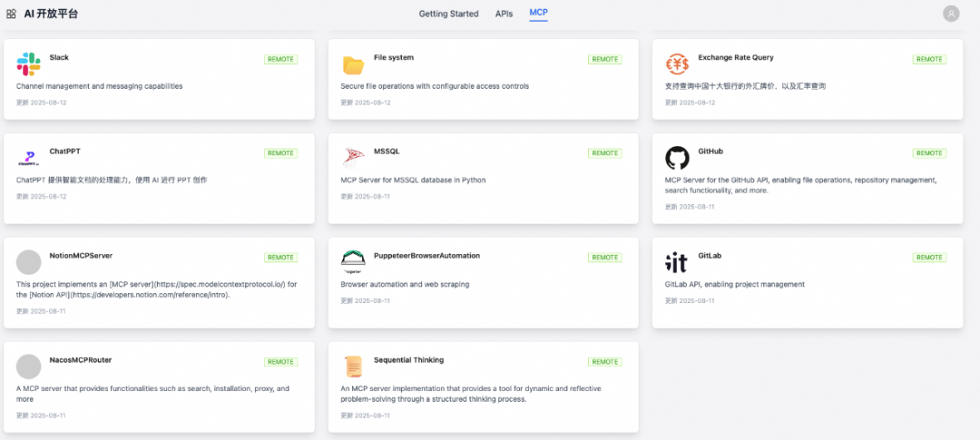This screenshot has width=980, height=440.
Task: Click 'A MCP server that provides functionalities' text
Action: click(153, 394)
